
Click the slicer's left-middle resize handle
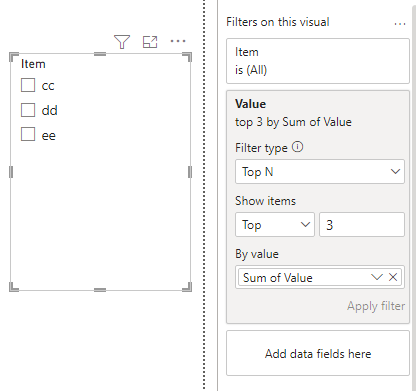[x=11, y=172]
